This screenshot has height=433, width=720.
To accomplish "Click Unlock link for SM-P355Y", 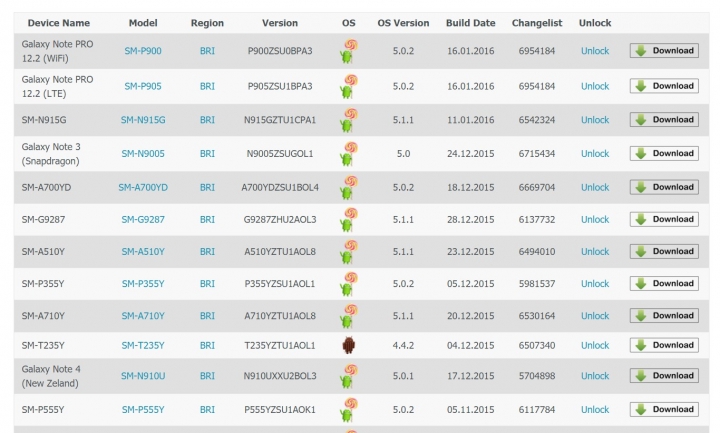I will tap(595, 284).
